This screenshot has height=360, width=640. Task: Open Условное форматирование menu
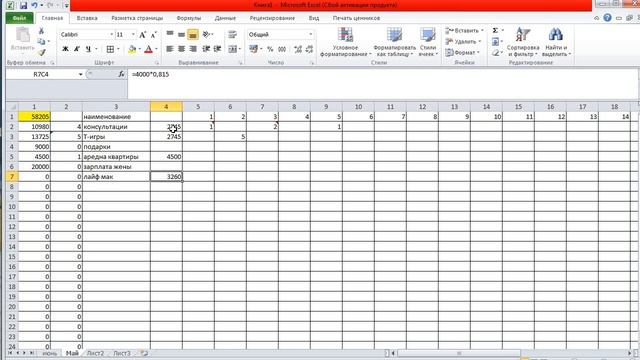(x=345, y=42)
